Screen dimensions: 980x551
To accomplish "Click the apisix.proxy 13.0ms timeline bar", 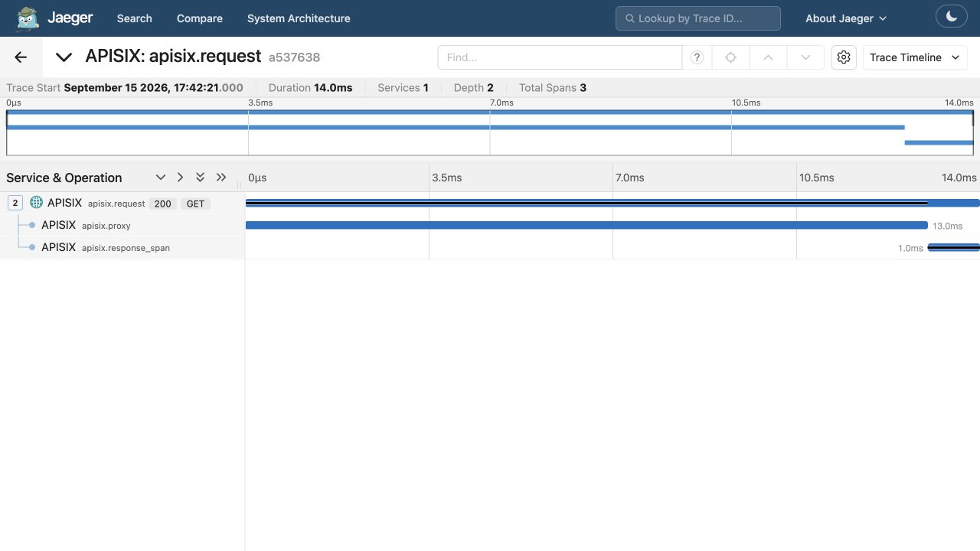I will pyautogui.click(x=586, y=225).
